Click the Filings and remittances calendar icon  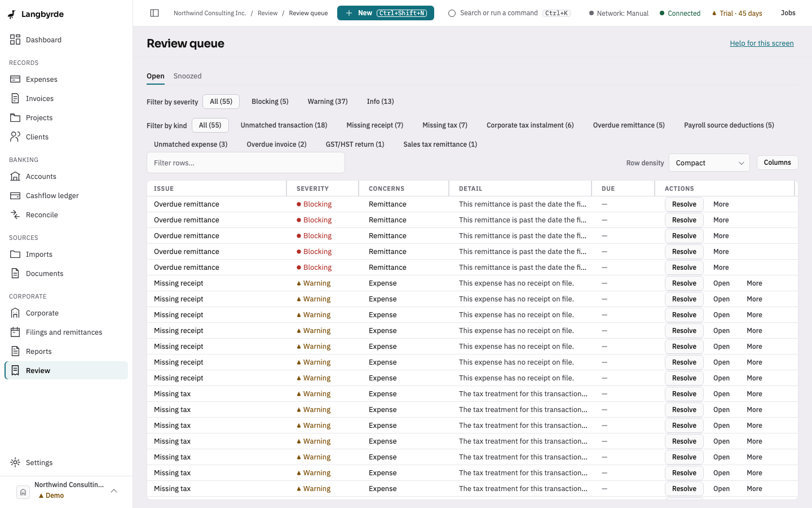coord(15,332)
